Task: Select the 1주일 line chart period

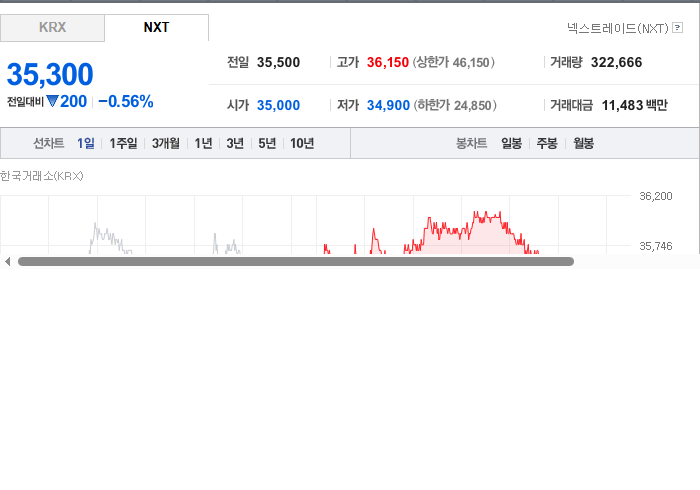Action: pyautogui.click(x=123, y=143)
